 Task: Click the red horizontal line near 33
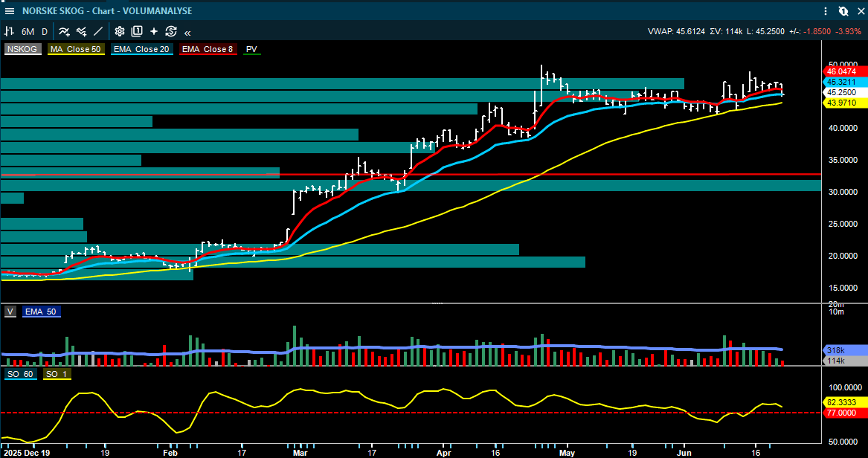pos(411,174)
